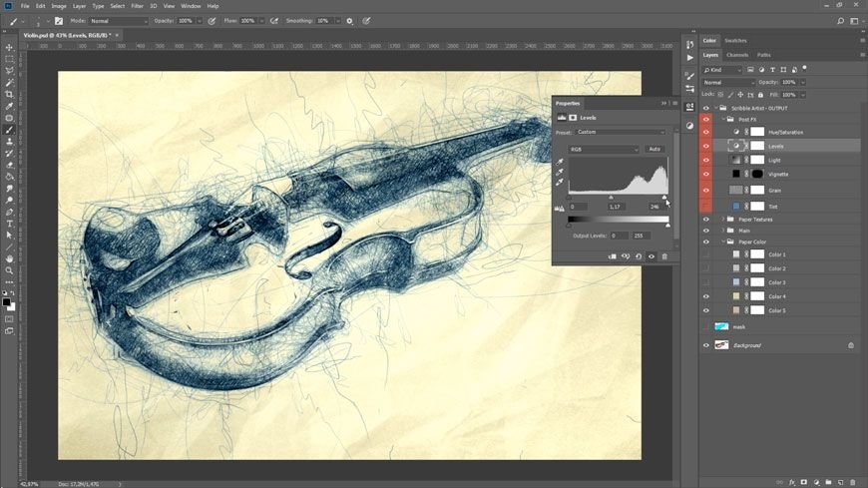Hide the Background layer
The width and height of the screenshot is (868, 488).
706,345
